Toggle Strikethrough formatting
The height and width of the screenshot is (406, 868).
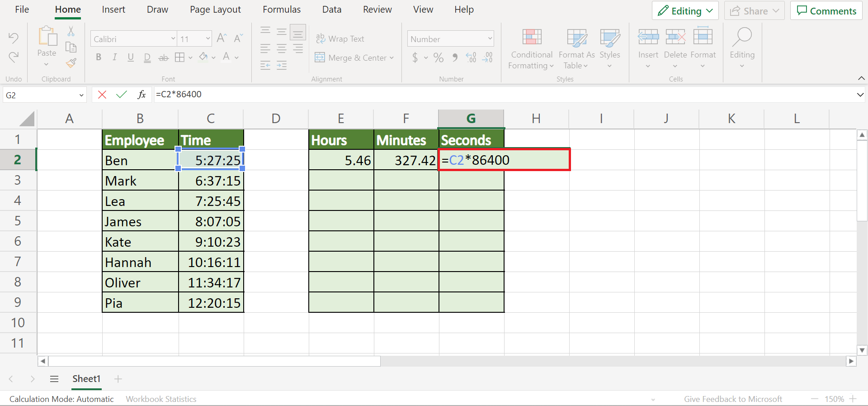[164, 58]
